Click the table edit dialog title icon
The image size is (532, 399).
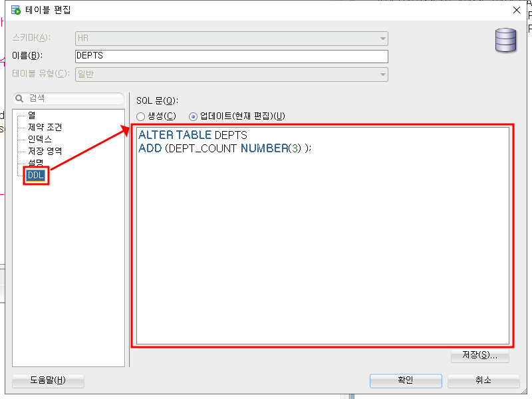pyautogui.click(x=15, y=10)
